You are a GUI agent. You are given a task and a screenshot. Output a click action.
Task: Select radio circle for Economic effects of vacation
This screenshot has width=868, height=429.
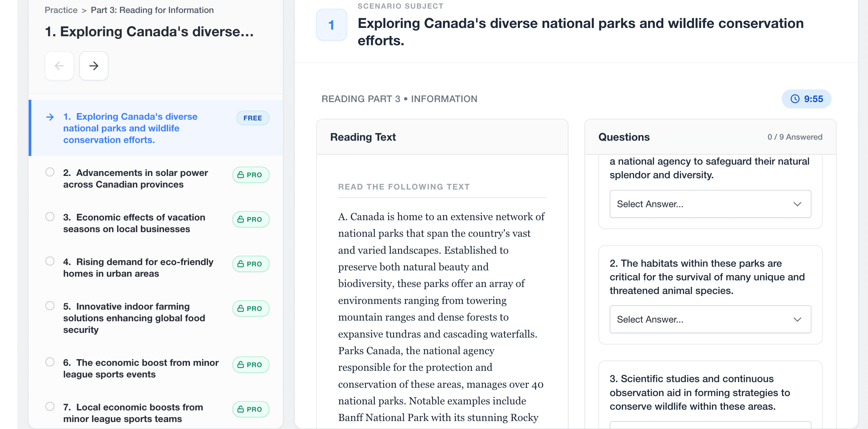click(x=50, y=216)
